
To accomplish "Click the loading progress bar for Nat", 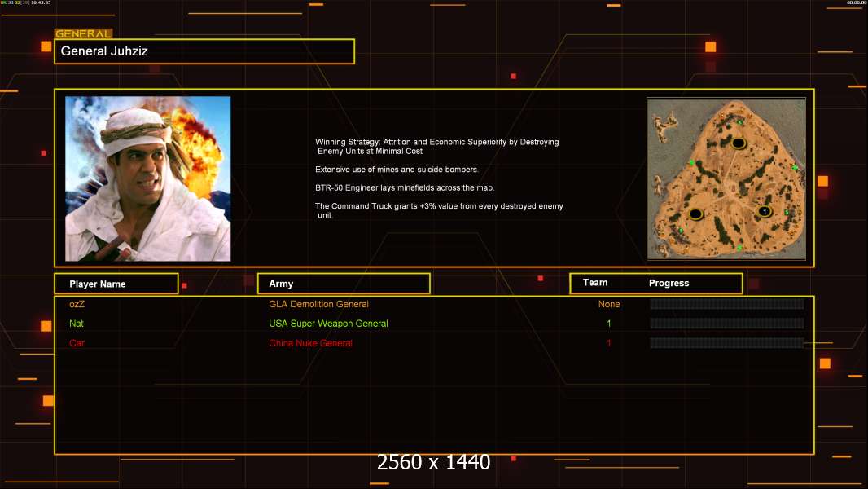I will click(x=727, y=324).
